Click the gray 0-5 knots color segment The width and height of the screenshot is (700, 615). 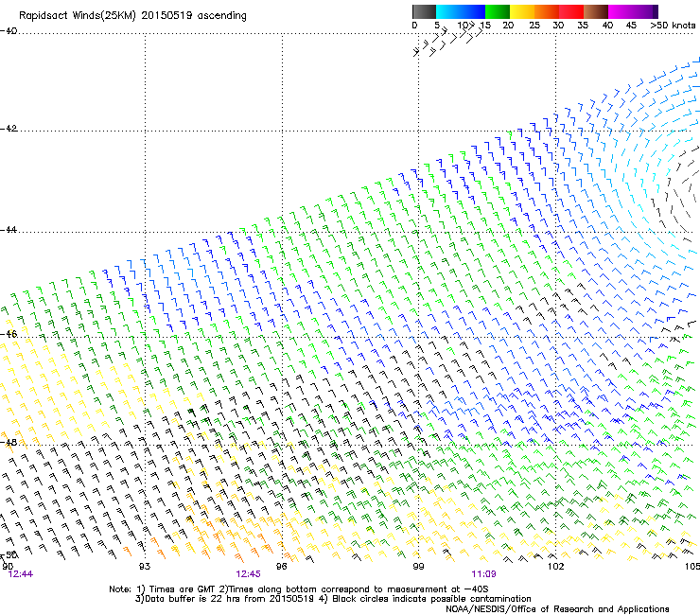pyautogui.click(x=424, y=11)
